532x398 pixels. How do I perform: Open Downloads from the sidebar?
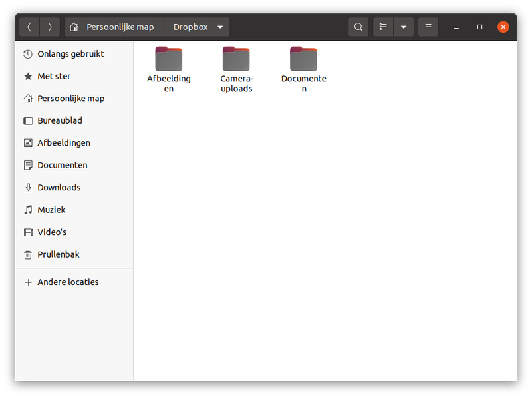(x=59, y=188)
